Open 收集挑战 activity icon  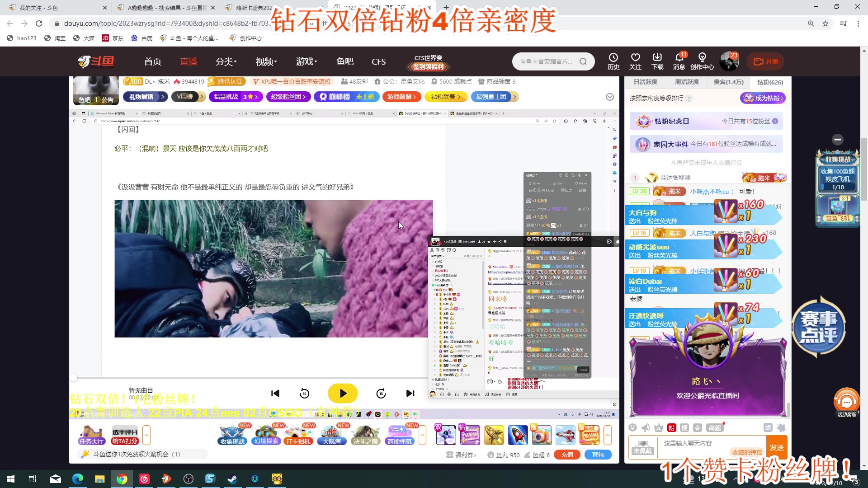tap(232, 435)
